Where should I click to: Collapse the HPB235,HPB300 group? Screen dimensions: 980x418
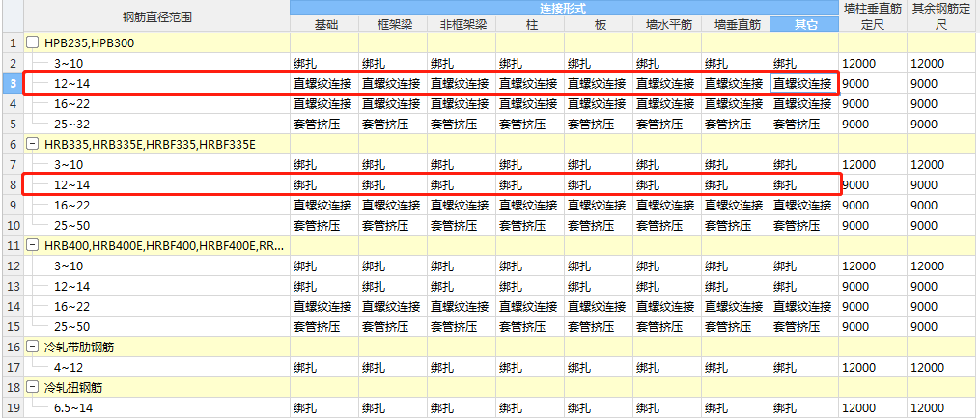(x=33, y=43)
